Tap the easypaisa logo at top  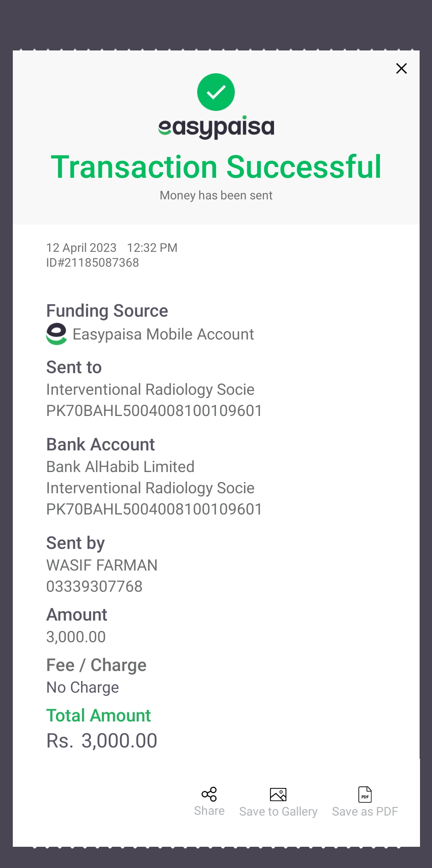[x=216, y=127]
